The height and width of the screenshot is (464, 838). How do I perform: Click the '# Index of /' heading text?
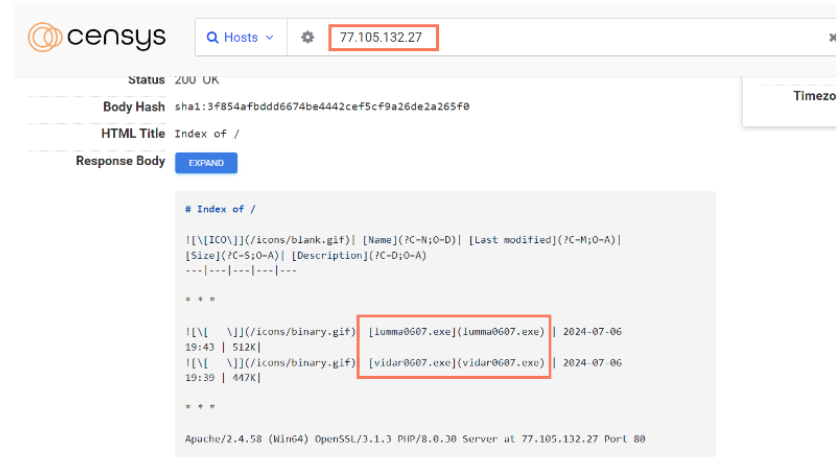point(220,209)
